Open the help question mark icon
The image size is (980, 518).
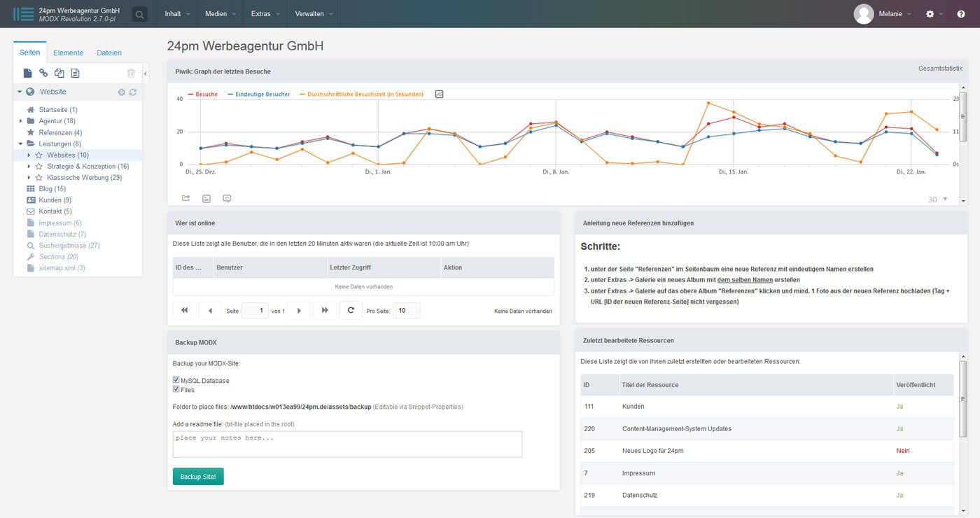tap(961, 14)
